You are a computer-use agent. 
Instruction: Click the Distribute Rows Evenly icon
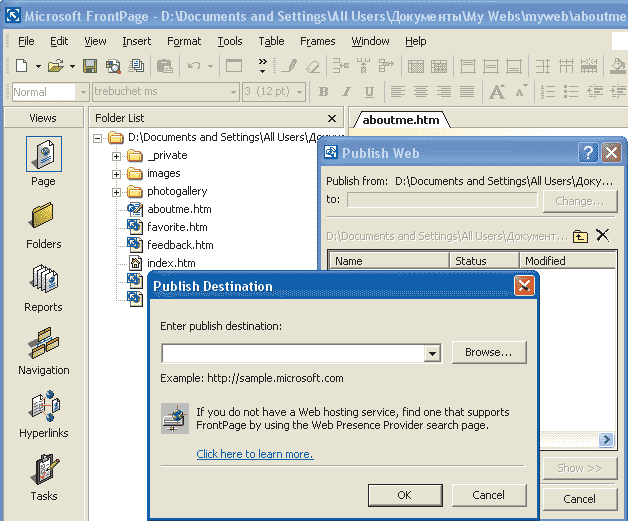543,66
